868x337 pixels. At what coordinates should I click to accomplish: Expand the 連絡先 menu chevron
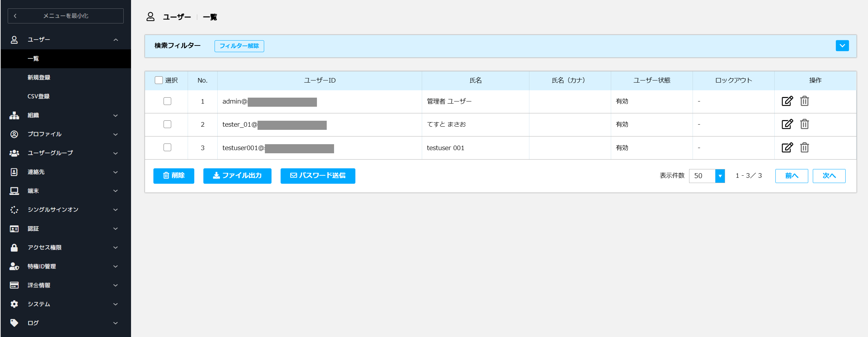tap(116, 172)
